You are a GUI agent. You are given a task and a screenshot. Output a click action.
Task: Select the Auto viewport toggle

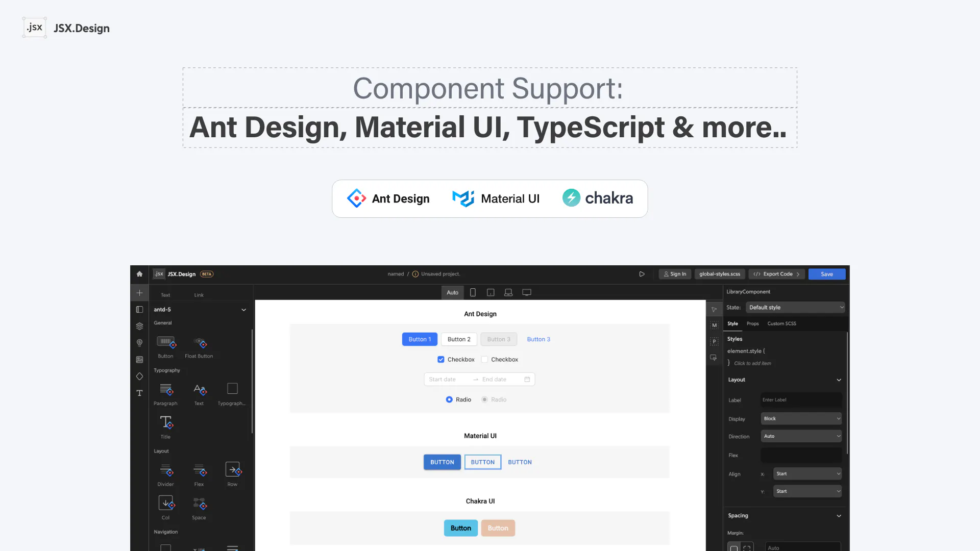tap(452, 292)
